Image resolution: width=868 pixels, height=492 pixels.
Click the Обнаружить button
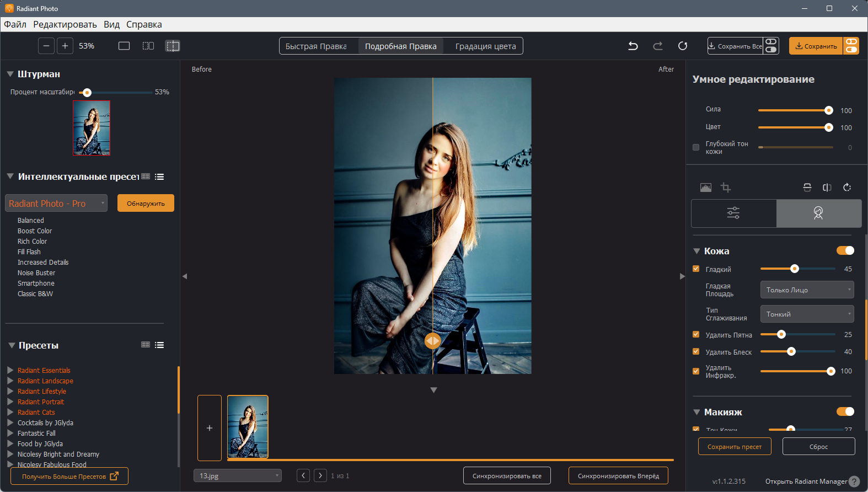[x=146, y=203]
